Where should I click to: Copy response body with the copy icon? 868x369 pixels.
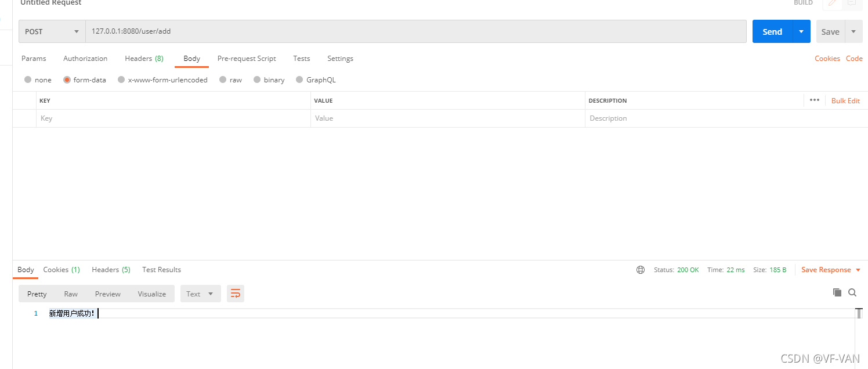click(x=837, y=292)
